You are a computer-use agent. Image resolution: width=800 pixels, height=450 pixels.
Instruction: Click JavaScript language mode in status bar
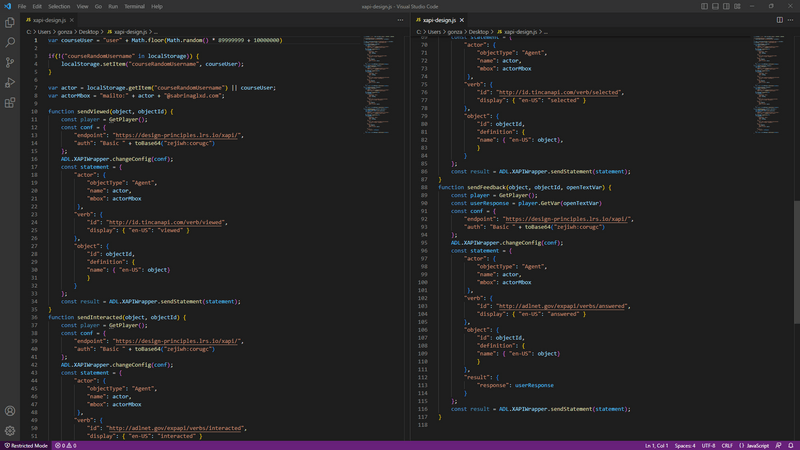click(x=757, y=444)
